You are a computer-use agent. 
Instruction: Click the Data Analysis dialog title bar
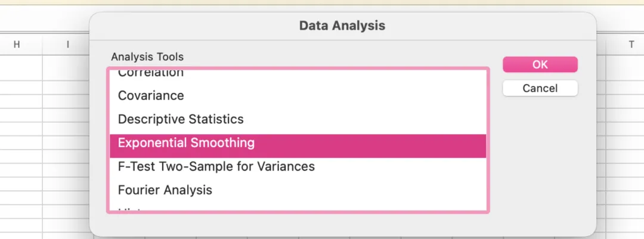[x=342, y=26]
